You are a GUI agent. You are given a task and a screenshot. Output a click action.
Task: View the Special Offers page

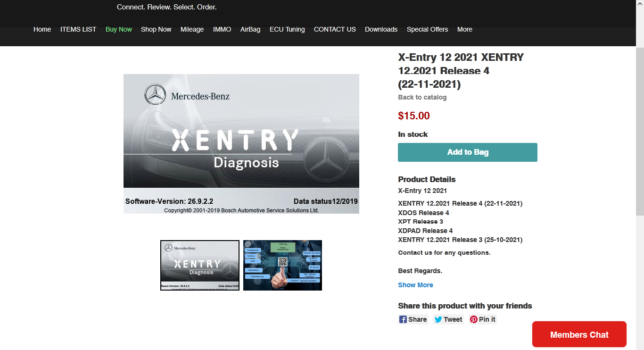(427, 29)
